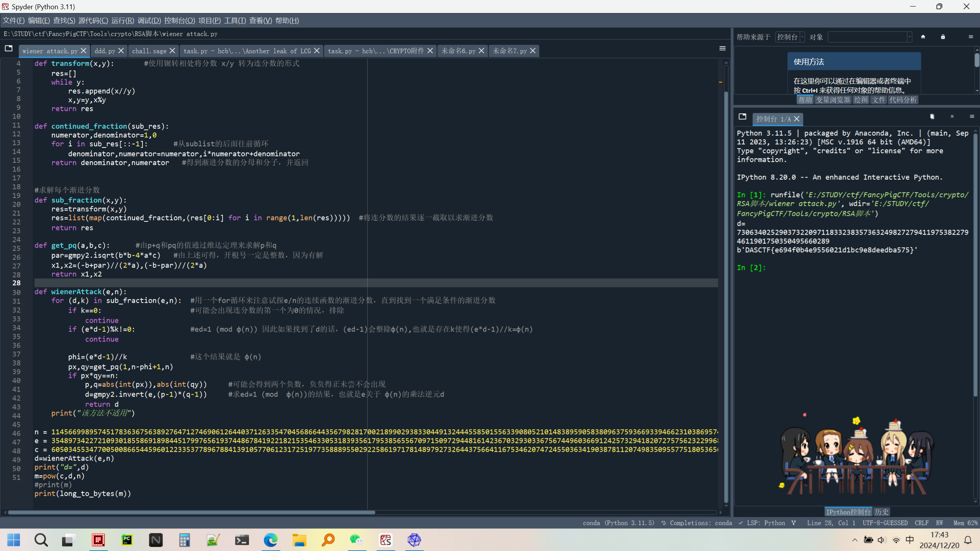The height and width of the screenshot is (551, 980).
Task: Close the 控制台 1/A console tab
Action: pyautogui.click(x=797, y=119)
